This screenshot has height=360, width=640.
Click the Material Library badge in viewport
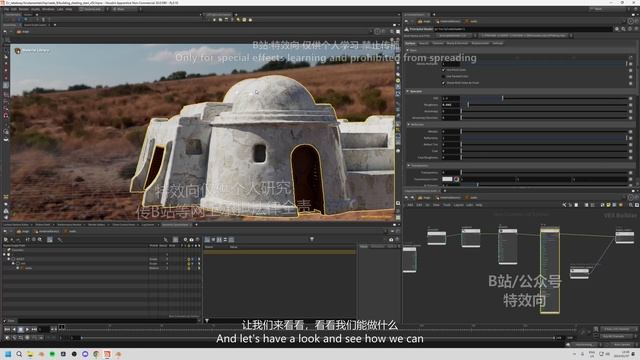pos(33,51)
